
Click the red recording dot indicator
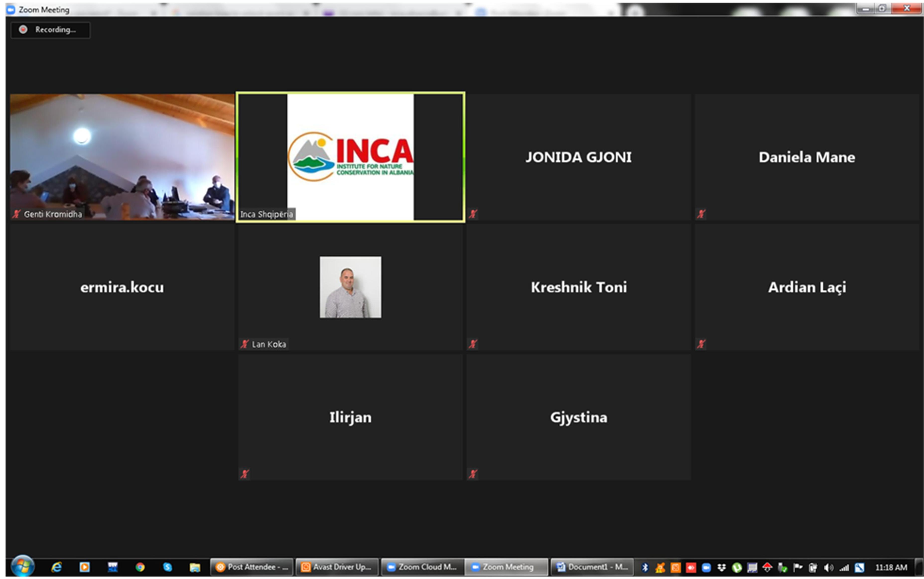coord(23,29)
